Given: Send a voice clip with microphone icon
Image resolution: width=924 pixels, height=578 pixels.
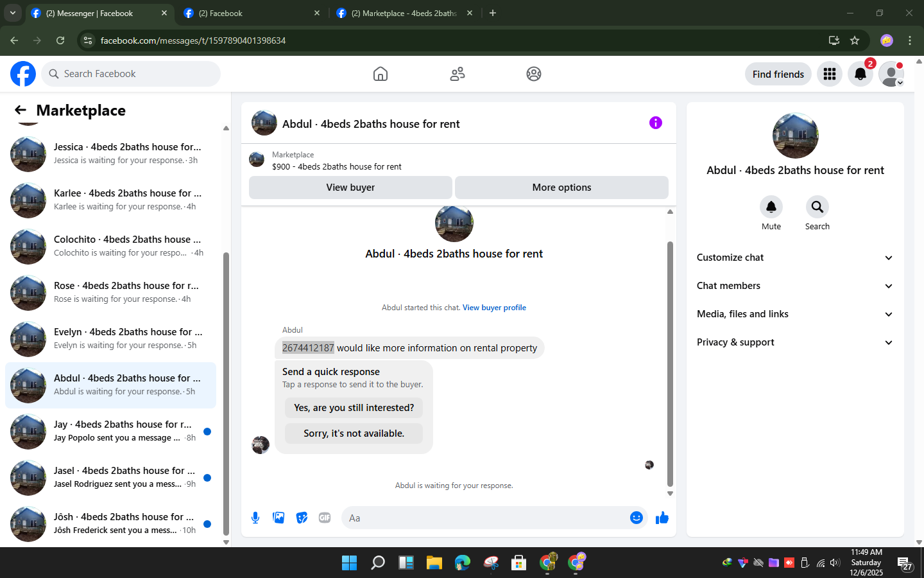Looking at the screenshot, I should pos(255,518).
